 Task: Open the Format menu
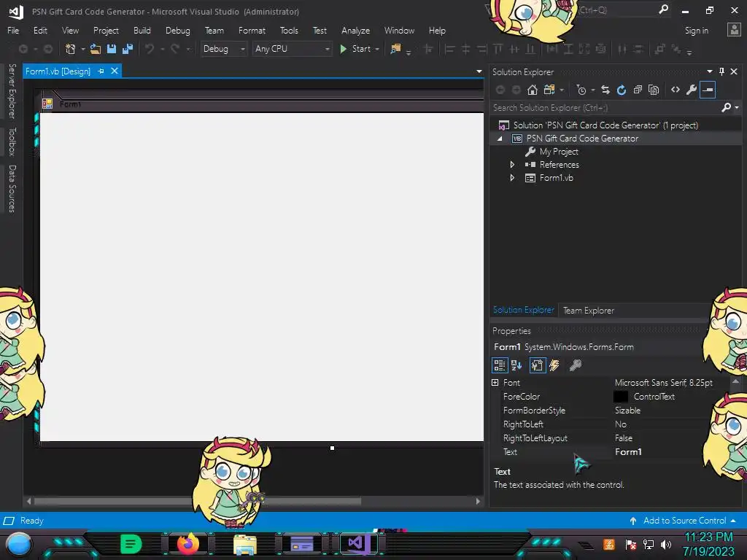(x=252, y=31)
